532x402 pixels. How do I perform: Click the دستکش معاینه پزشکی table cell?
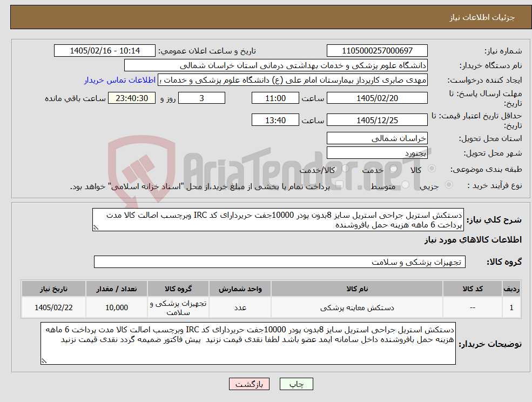(x=357, y=307)
